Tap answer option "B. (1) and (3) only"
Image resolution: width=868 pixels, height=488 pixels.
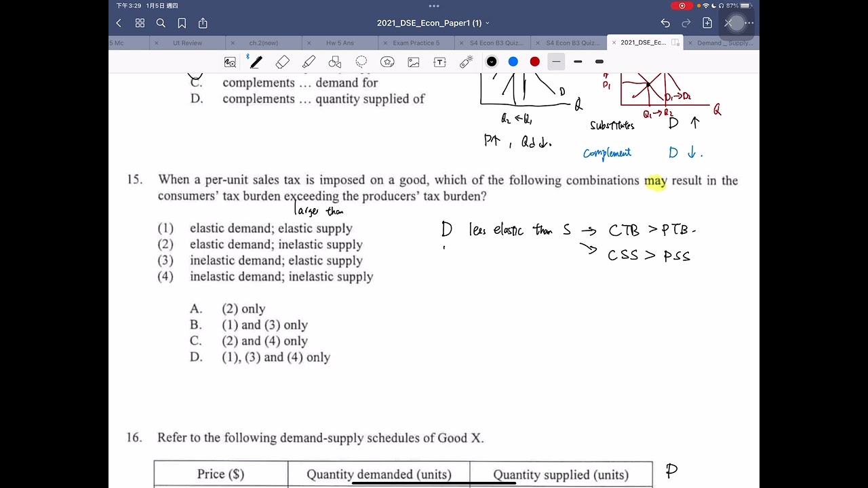248,325
